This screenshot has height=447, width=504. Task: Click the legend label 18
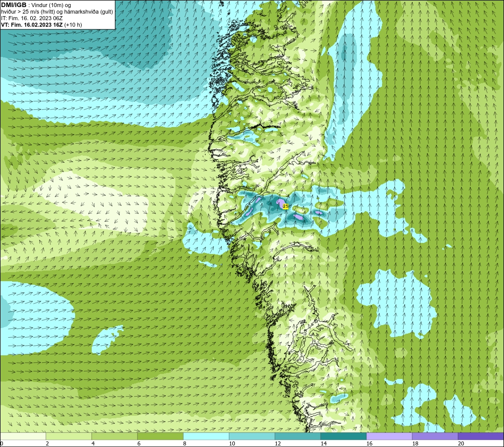point(415,443)
